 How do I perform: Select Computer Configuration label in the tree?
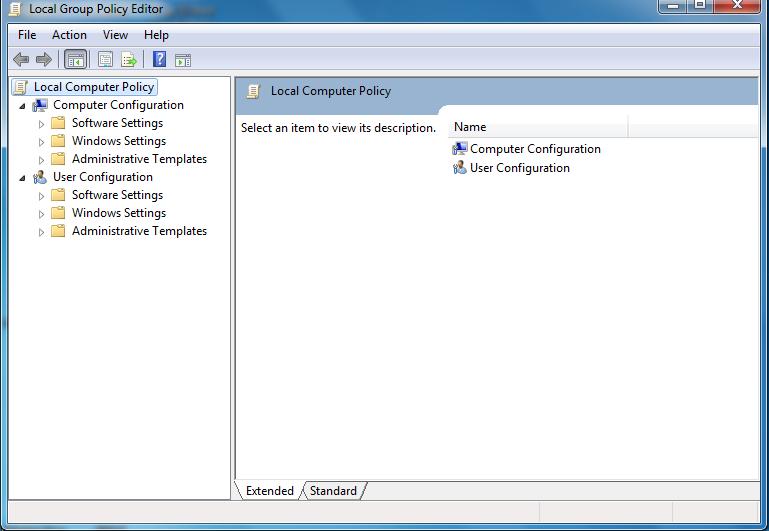point(118,105)
